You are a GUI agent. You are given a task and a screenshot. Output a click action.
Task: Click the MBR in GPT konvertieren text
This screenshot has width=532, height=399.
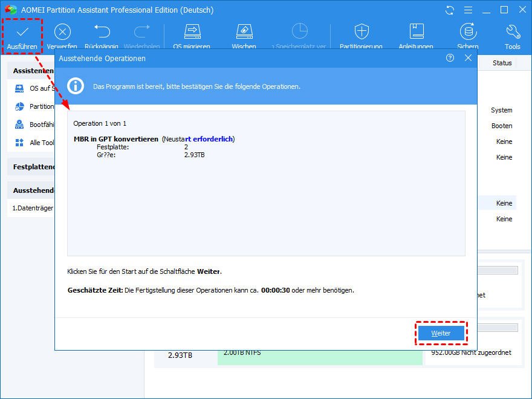coord(116,139)
